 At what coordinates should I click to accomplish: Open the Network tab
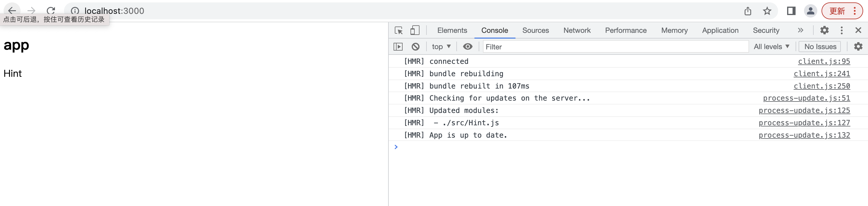[577, 30]
